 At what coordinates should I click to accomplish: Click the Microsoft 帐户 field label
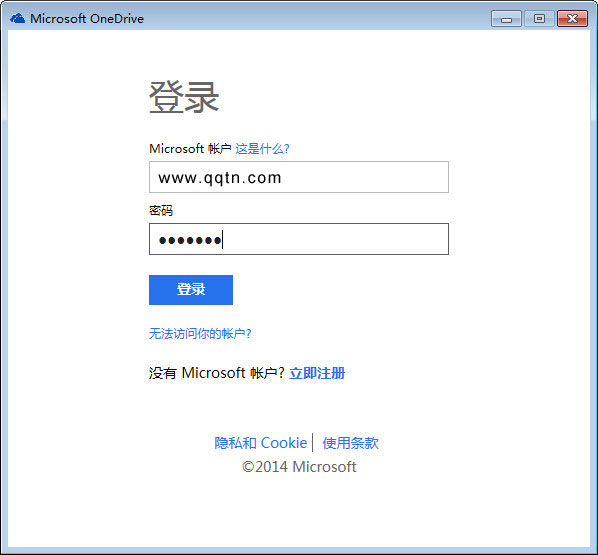click(x=190, y=149)
